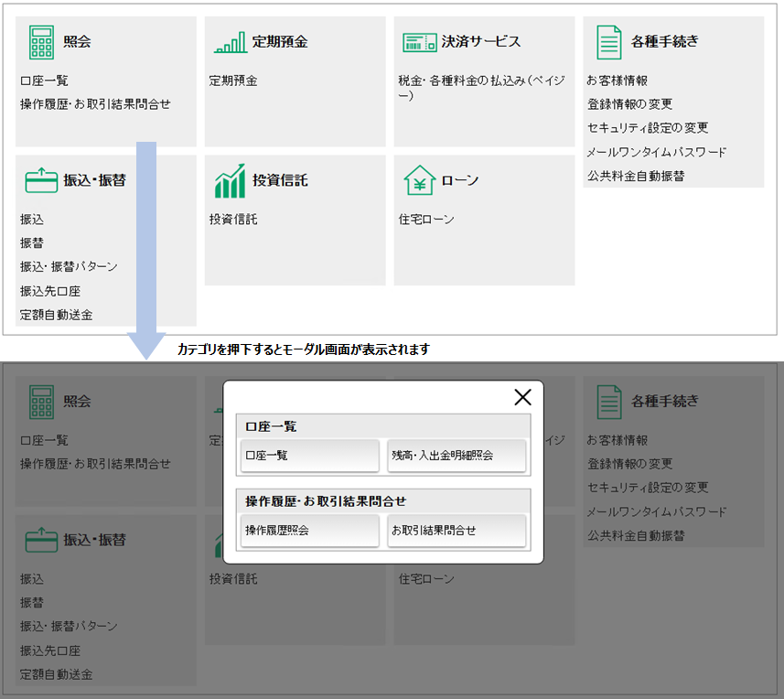Screen dimensions: 784x699
Task: Click the yen house icon for ローン in top panel
Action: (x=420, y=180)
